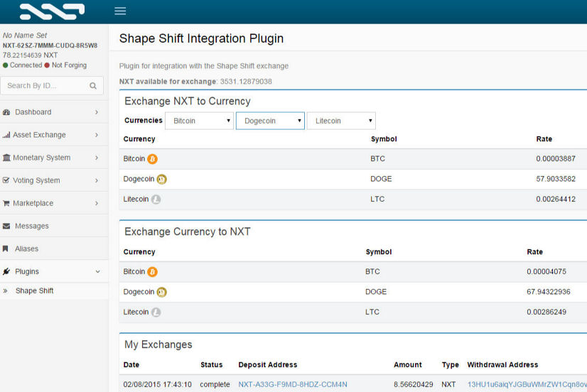587x392 pixels.
Task: Expand the Marketplace menu chevron
Action: pyautogui.click(x=97, y=204)
